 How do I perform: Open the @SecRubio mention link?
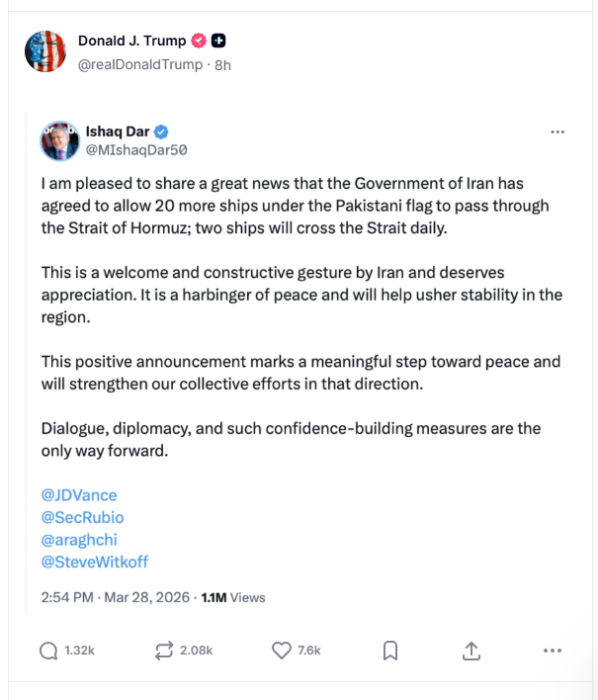pyautogui.click(x=82, y=517)
